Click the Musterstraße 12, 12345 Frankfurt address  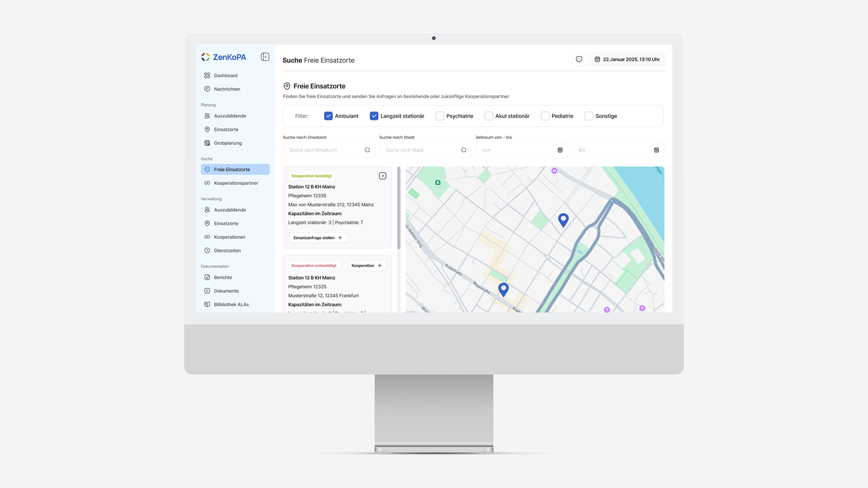(x=323, y=296)
